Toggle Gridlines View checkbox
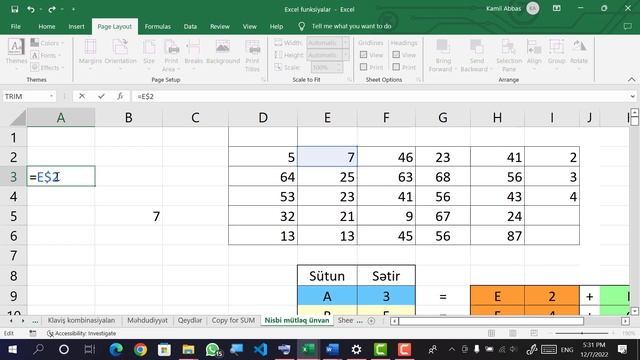 click(x=364, y=55)
